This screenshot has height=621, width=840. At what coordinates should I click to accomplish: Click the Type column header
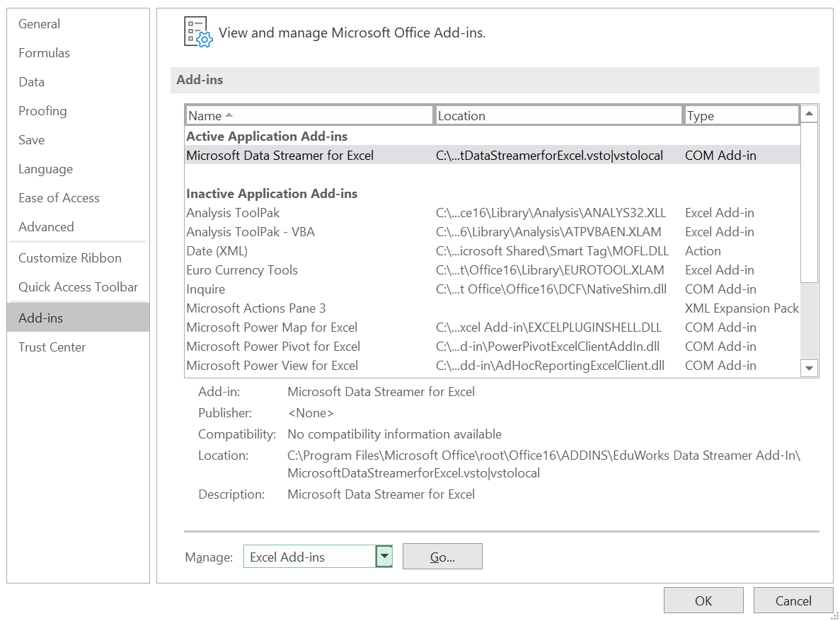click(741, 115)
